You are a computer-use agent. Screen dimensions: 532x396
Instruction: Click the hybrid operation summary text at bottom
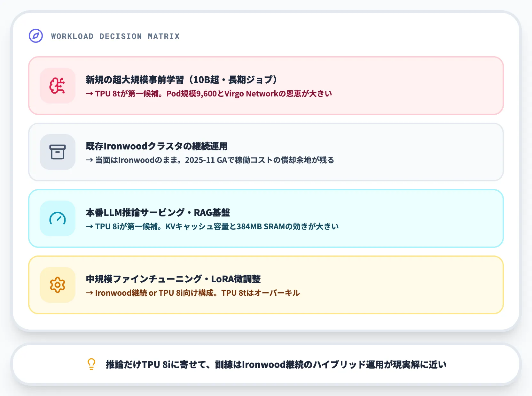pos(276,364)
